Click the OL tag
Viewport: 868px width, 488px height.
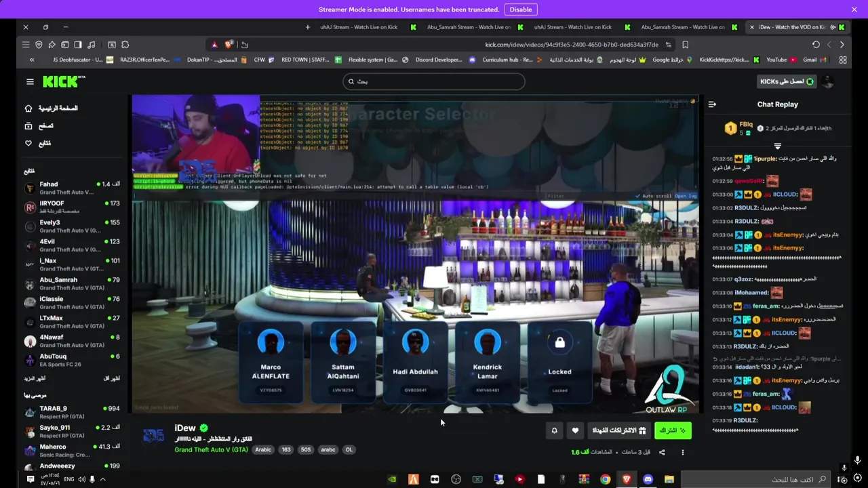coord(349,449)
